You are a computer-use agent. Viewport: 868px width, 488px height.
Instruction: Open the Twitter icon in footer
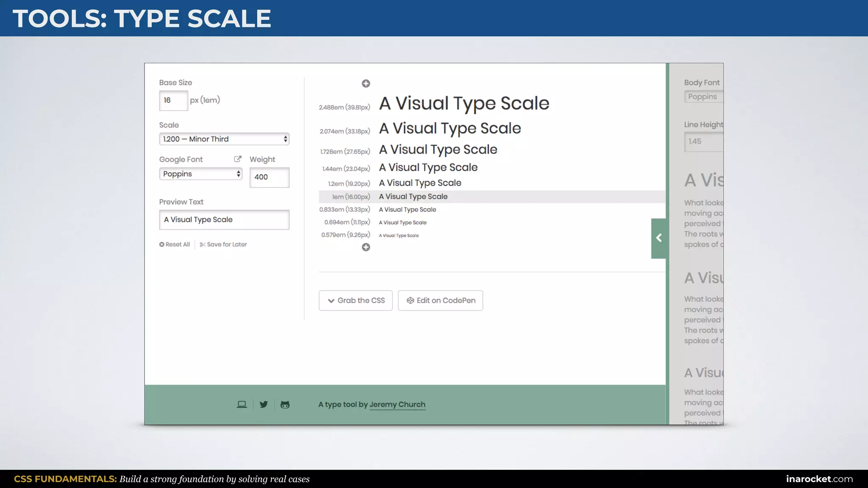click(264, 405)
